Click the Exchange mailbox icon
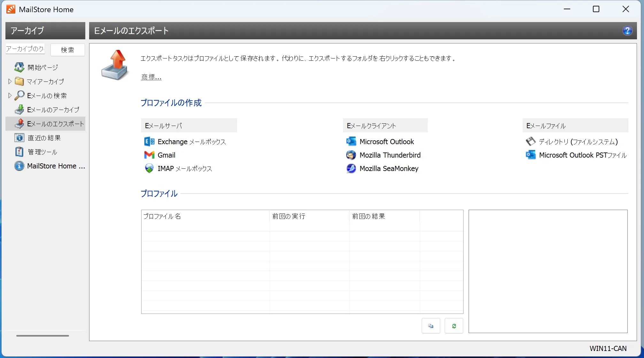The image size is (644, 358). coord(149,142)
